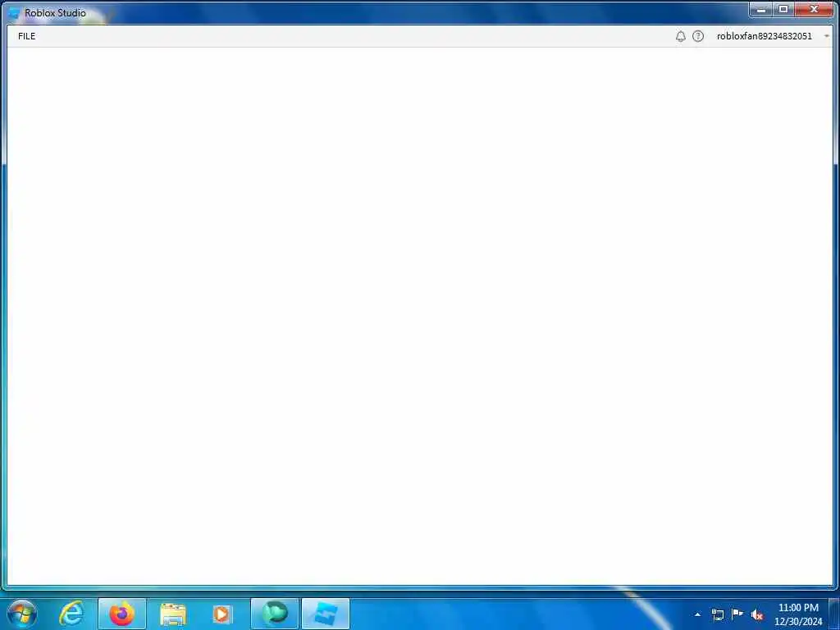Screen dimensions: 840x630
Task: Open the FILE menu
Action: 26,36
